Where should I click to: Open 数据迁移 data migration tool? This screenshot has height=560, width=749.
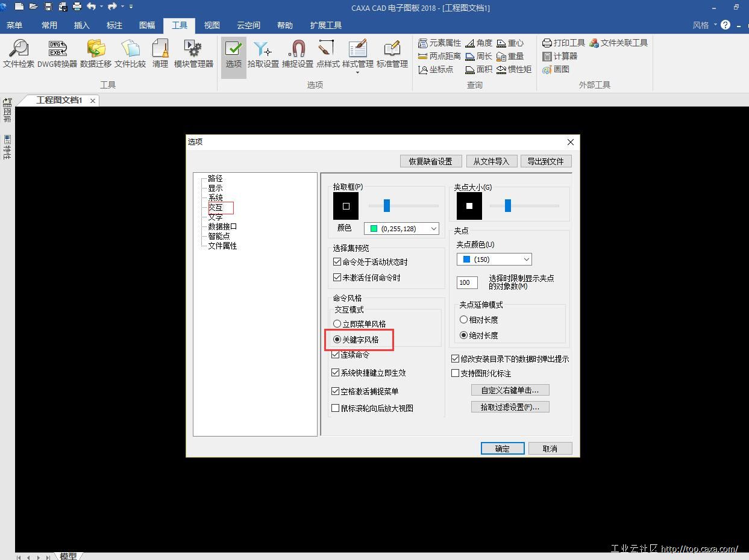pos(96,54)
